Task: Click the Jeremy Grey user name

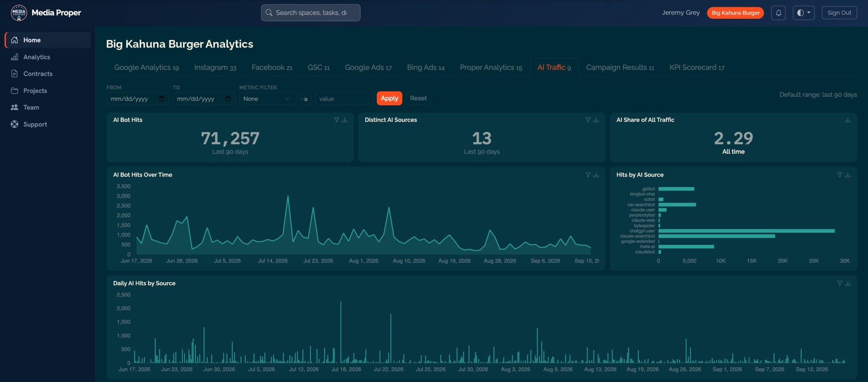Action: 681,13
